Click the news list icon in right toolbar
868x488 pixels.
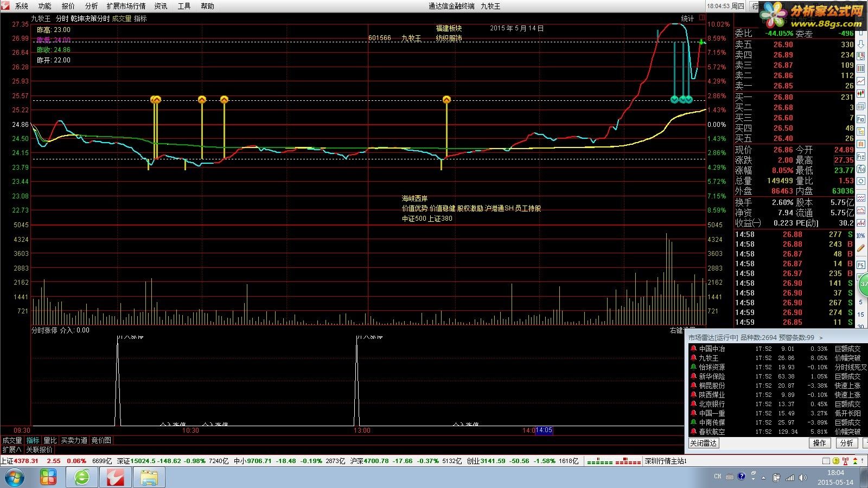pos(861,106)
